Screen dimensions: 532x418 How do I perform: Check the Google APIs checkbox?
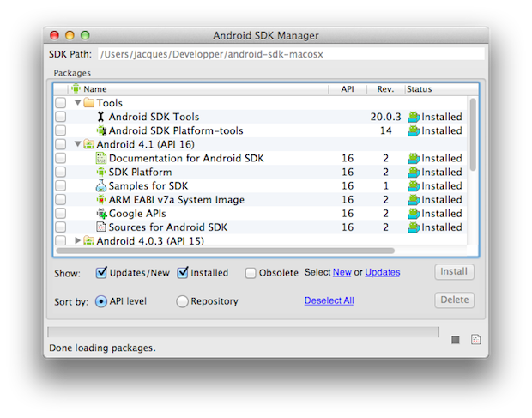coord(61,214)
